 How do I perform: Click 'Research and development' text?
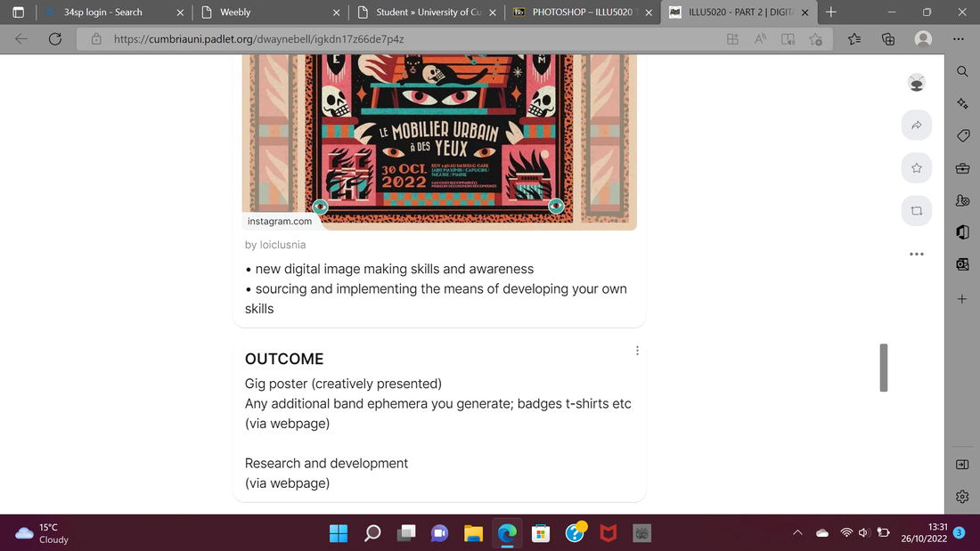pos(326,464)
